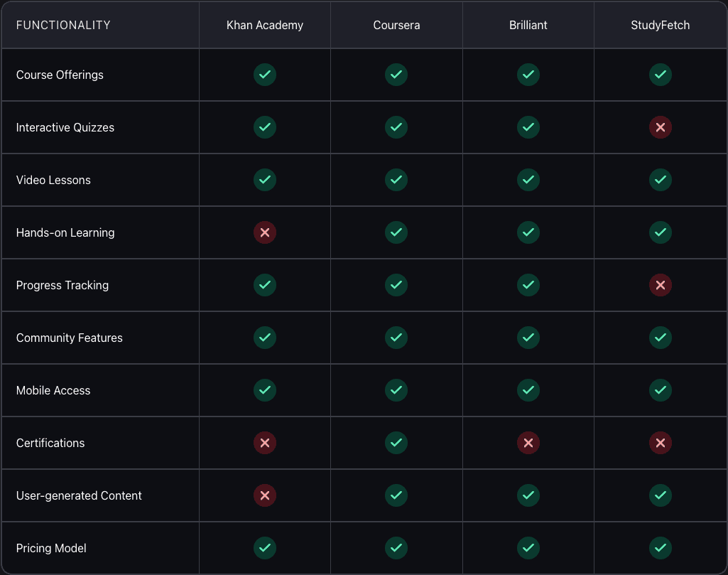Click Khan Academy's Mobile Access checkmark
Viewport: 728px width, 575px height.
point(265,390)
